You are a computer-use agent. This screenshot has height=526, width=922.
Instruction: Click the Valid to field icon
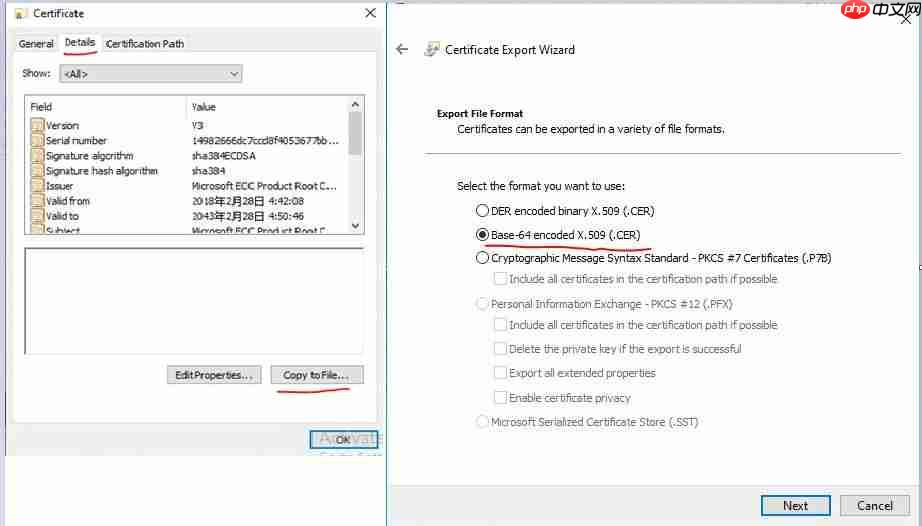click(x=38, y=216)
